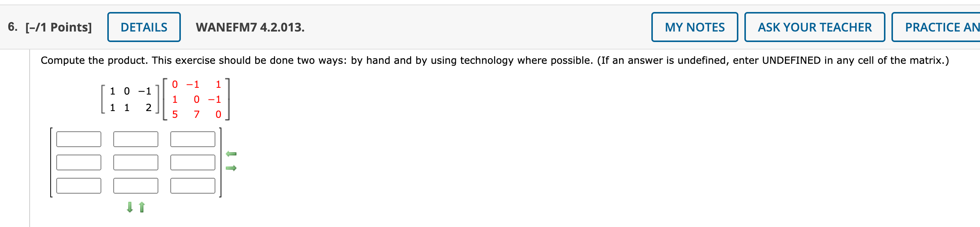Focus the second row, middle matrix cell

click(136, 162)
